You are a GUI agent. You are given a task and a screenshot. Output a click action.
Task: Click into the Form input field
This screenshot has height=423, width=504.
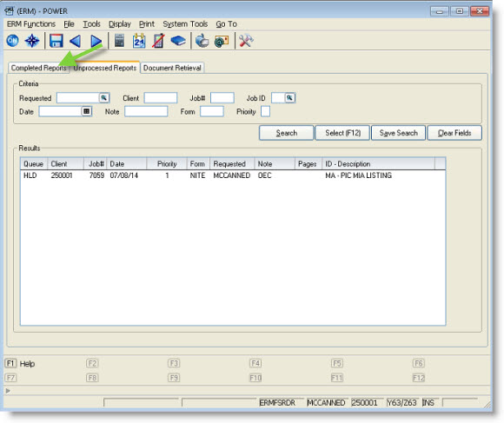pyautogui.click(x=212, y=111)
